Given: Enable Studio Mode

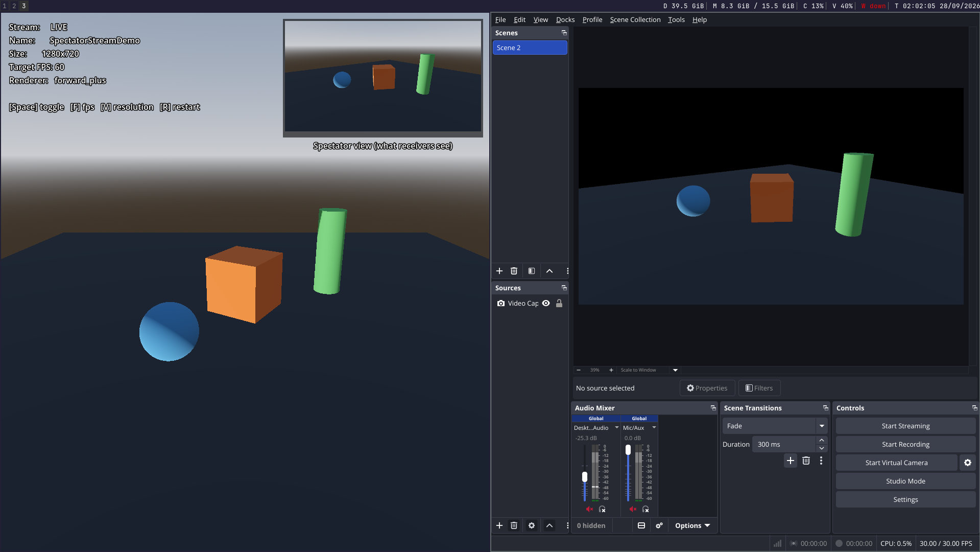Looking at the screenshot, I should [905, 481].
